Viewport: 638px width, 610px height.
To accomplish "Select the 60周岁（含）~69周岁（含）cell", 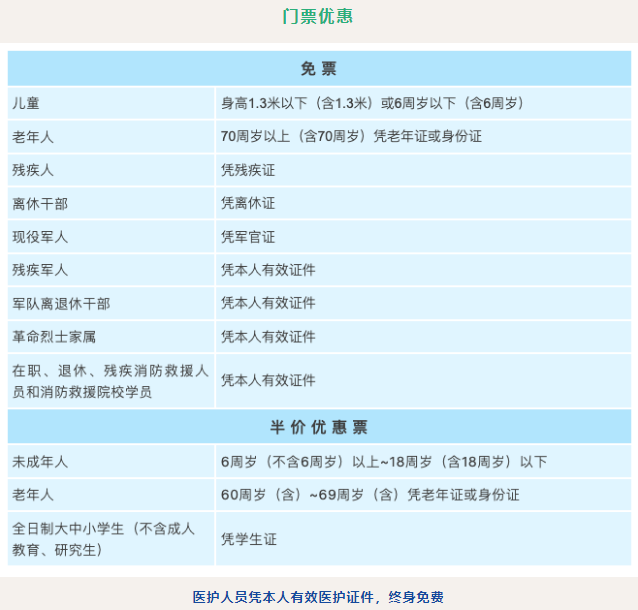I will click(424, 495).
